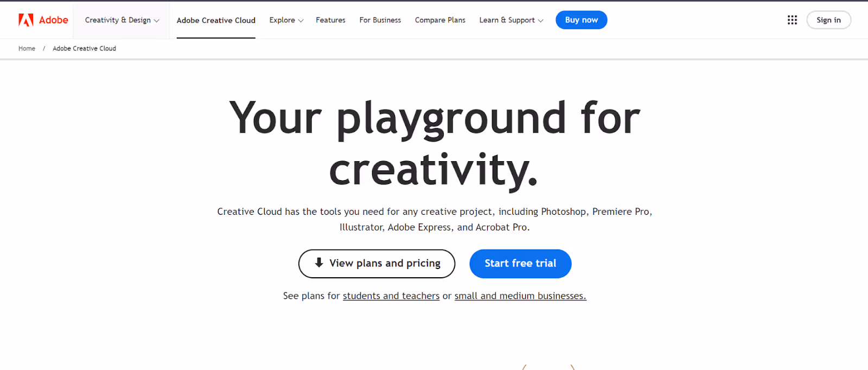Click the download arrow in View plans button
The image size is (868, 370).
tap(319, 263)
